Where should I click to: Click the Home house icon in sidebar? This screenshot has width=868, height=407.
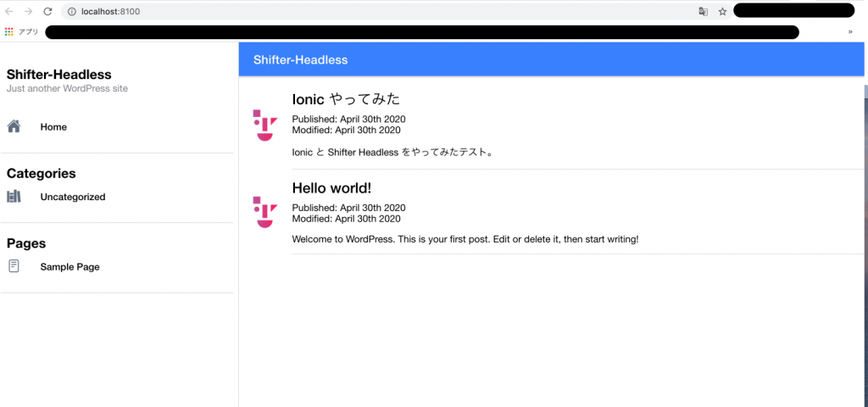click(x=14, y=127)
